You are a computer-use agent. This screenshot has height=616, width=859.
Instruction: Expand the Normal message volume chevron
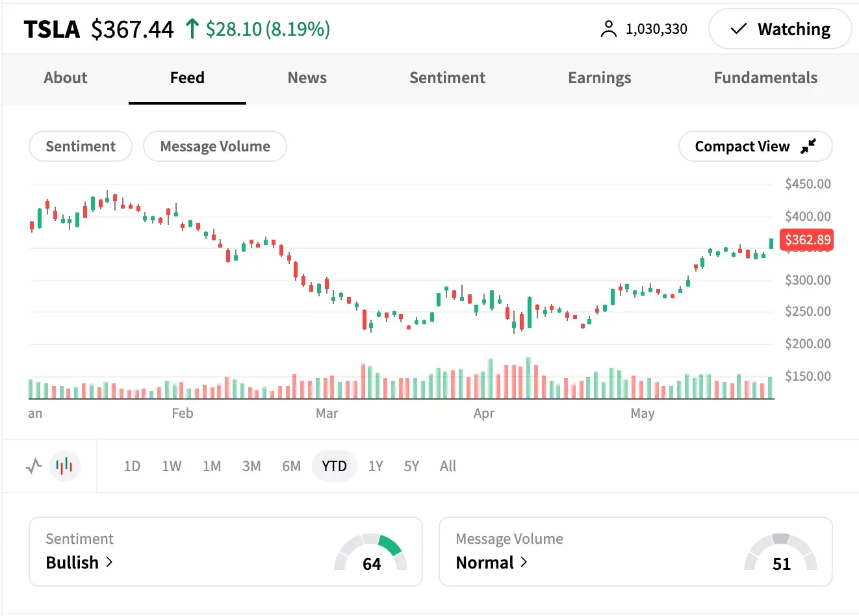524,562
